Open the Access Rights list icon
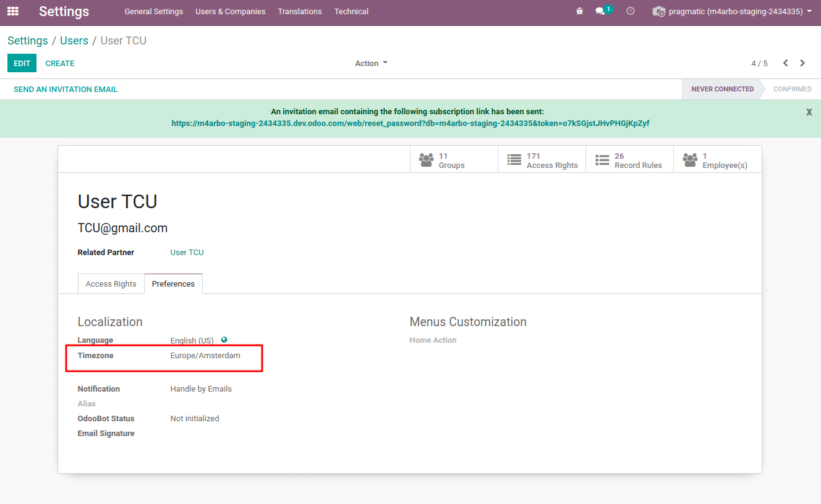Image resolution: width=821 pixels, height=504 pixels. pos(514,160)
